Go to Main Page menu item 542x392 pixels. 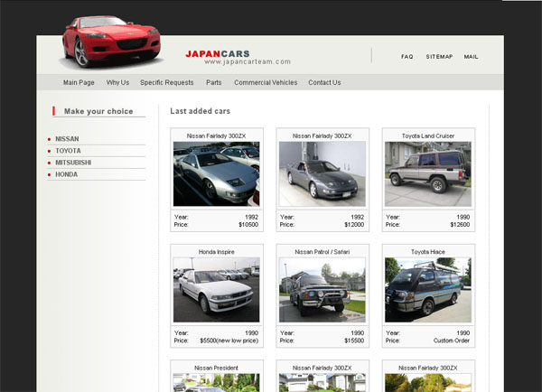point(79,82)
